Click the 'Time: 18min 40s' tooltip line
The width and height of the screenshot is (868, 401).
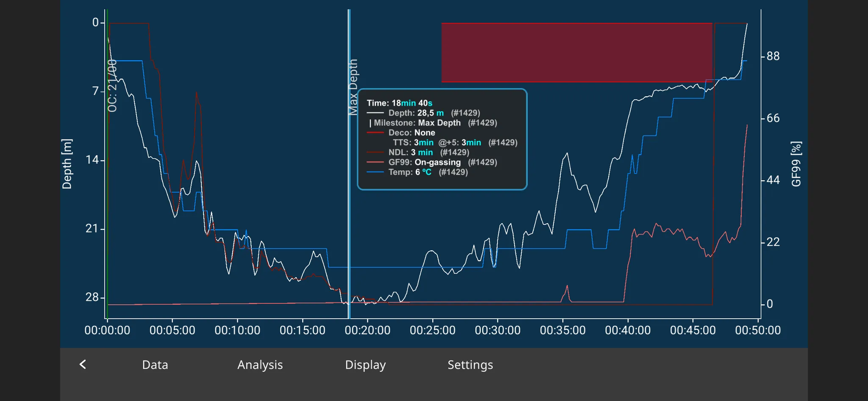pos(399,103)
